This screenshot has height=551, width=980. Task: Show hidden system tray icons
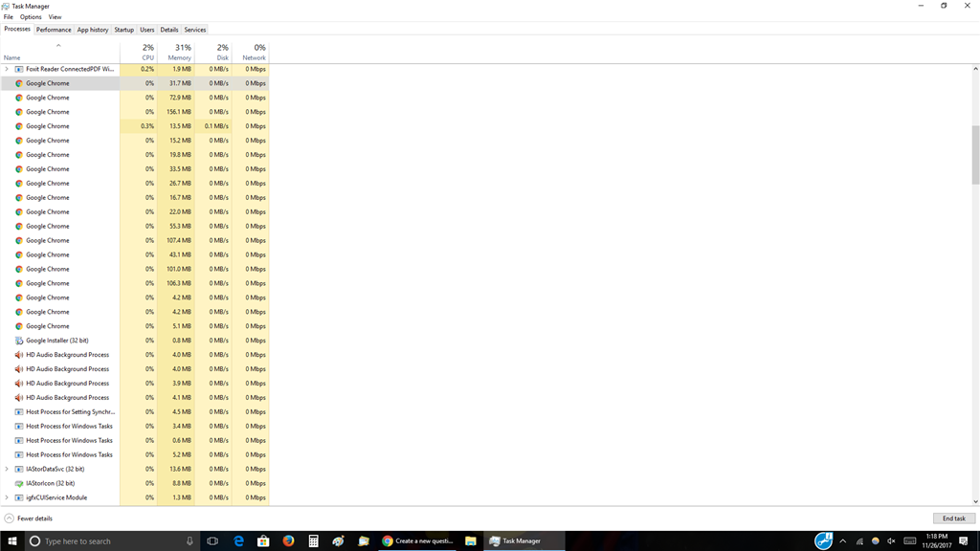click(x=842, y=541)
